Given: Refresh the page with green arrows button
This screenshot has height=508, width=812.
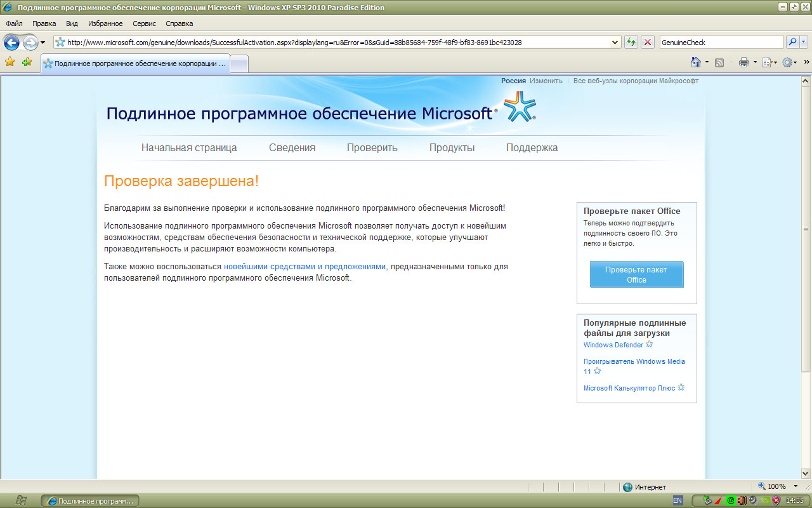Looking at the screenshot, I should [x=631, y=43].
